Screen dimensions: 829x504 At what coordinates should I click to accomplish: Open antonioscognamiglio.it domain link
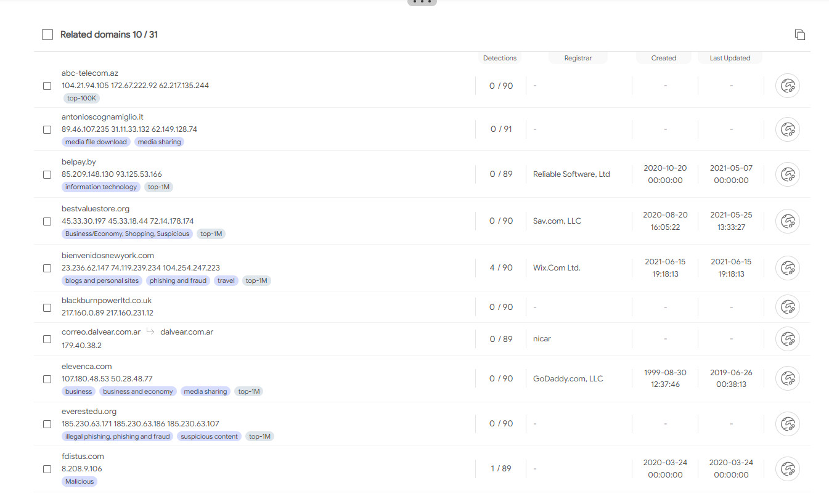tap(102, 116)
